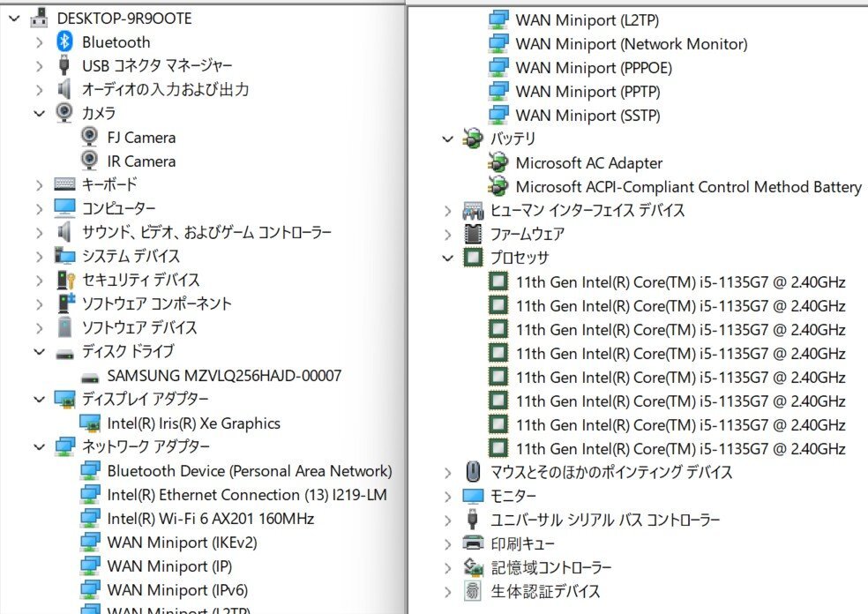
Task: Click the Microsoft AC Adapter icon
Action: (x=498, y=162)
